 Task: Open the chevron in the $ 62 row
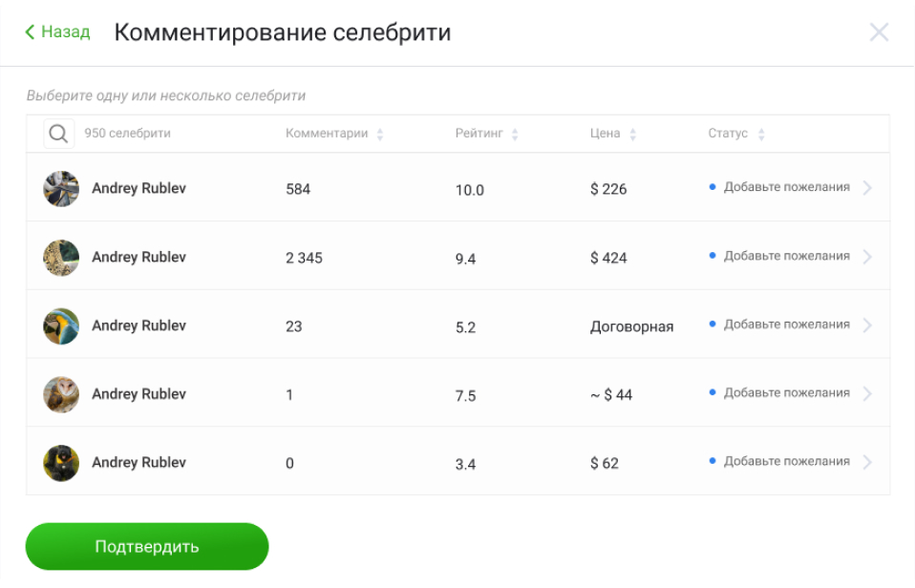click(x=867, y=462)
